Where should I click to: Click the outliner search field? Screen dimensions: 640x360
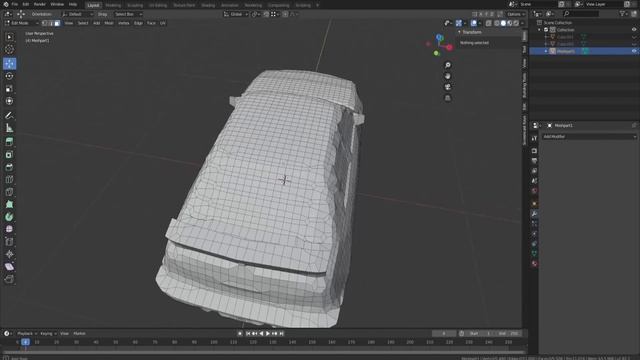coord(582,13)
